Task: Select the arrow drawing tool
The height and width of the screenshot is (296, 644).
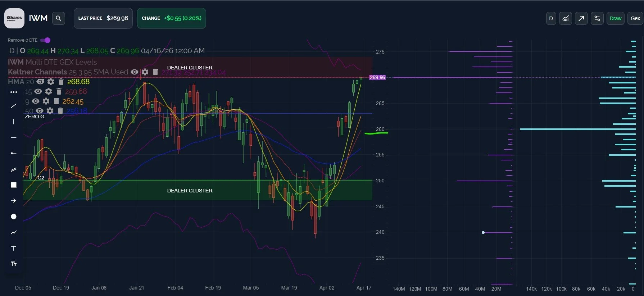Action: (14, 201)
